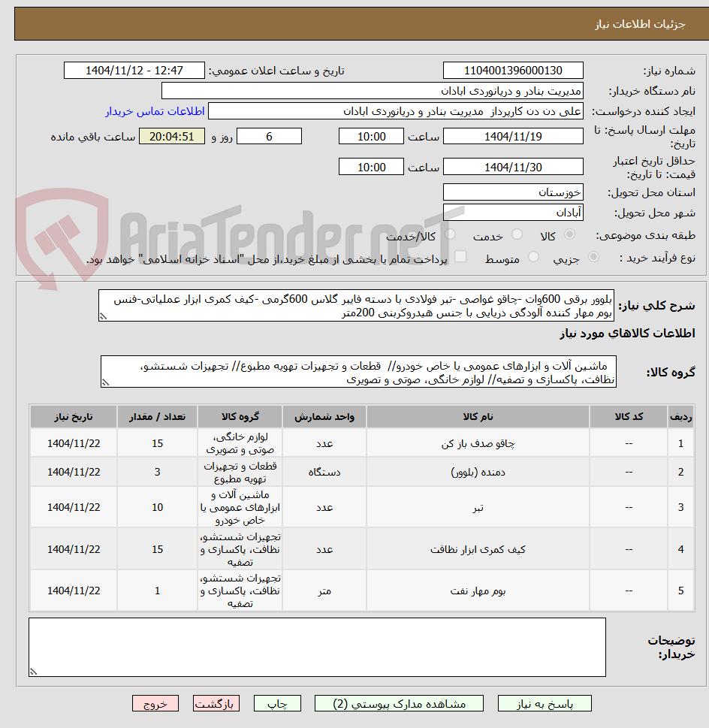
Task: Click the remaining days field showing 6
Action: (x=269, y=136)
